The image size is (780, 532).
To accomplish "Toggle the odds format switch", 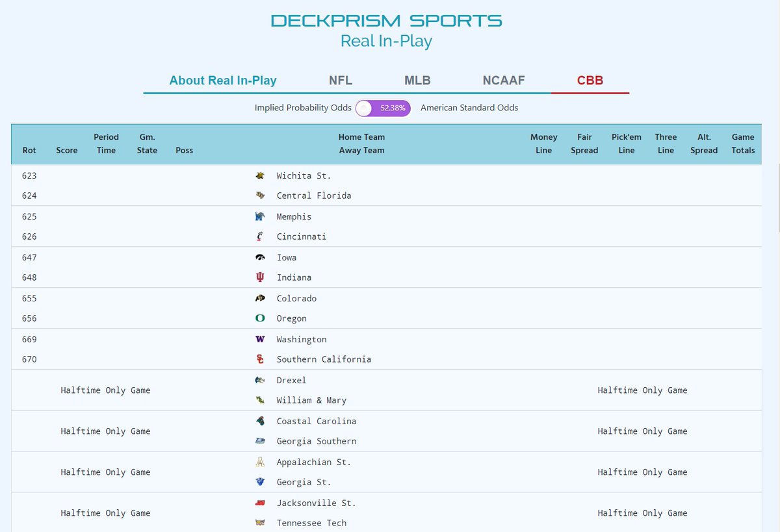I will coord(383,108).
